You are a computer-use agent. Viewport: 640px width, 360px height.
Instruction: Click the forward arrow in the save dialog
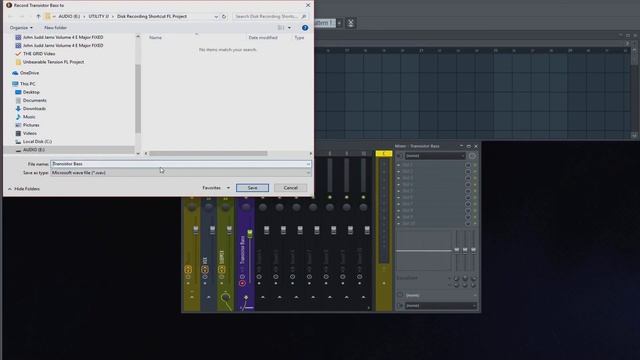pos(22,16)
